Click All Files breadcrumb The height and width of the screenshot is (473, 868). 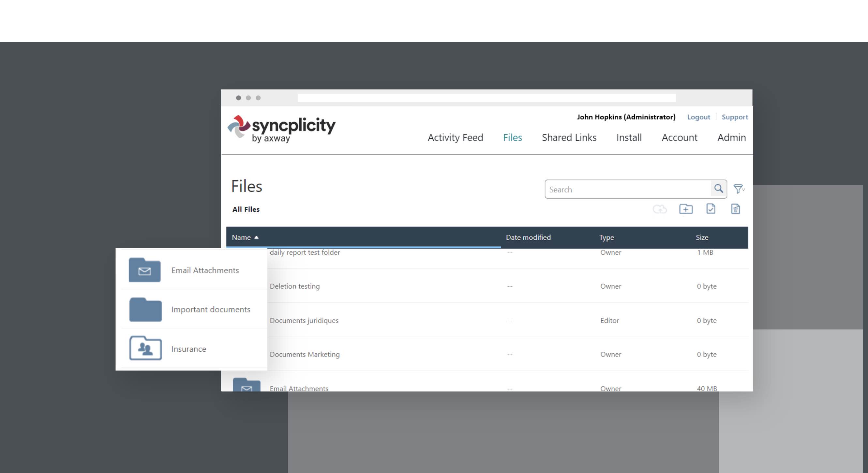click(246, 209)
